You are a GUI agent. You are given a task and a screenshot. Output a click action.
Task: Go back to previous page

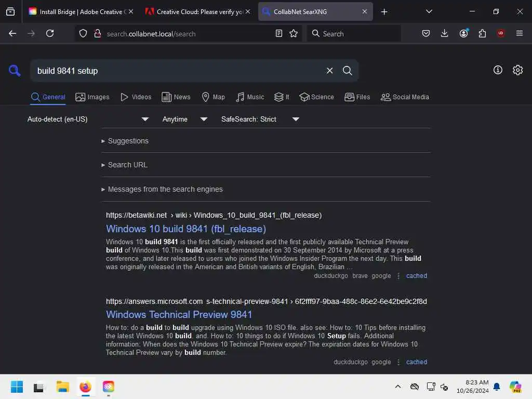click(12, 33)
